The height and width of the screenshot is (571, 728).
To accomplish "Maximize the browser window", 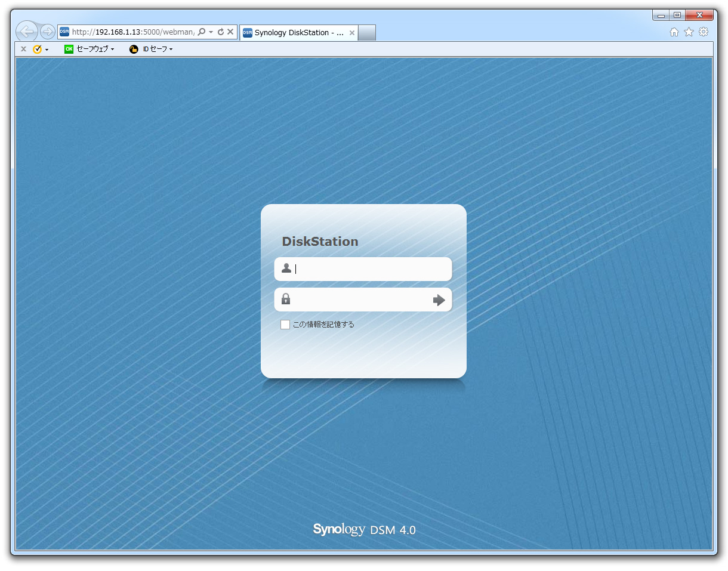I will [677, 16].
